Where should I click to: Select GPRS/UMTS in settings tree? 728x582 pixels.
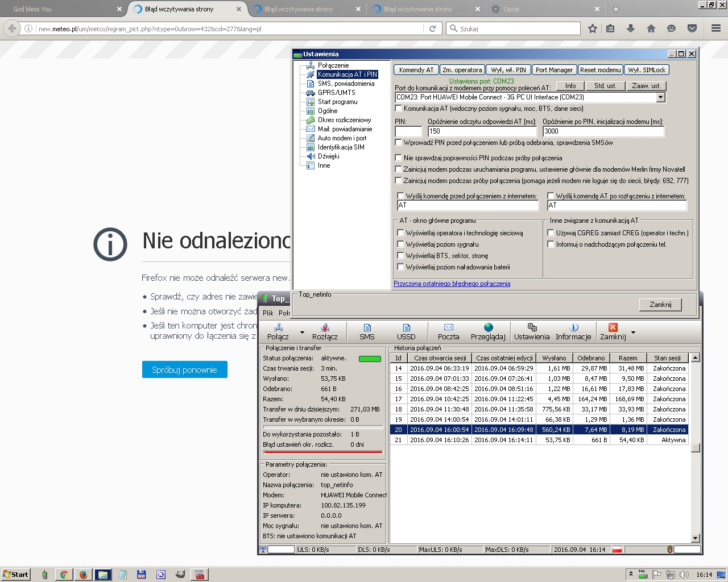coord(336,93)
